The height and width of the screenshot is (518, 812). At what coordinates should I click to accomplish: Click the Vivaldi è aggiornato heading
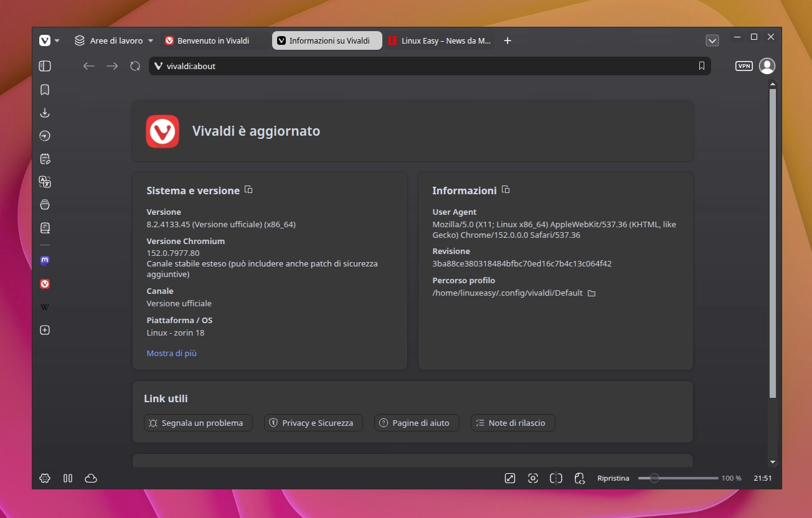pyautogui.click(x=256, y=131)
